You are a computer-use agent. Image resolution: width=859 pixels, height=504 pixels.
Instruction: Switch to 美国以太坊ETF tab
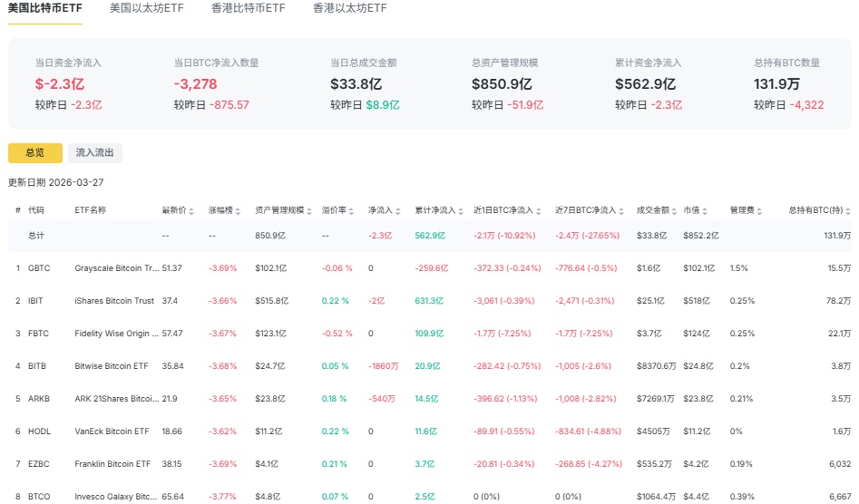coord(147,8)
